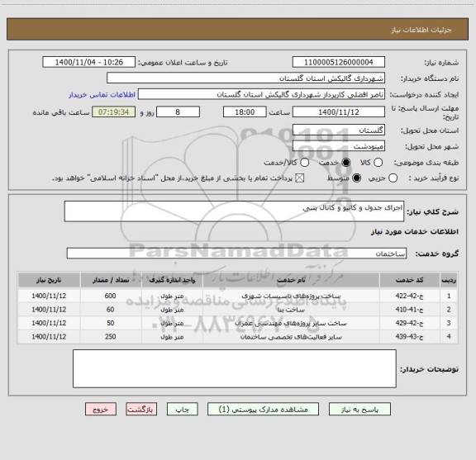The width and height of the screenshot is (476, 460).
Task: Click service name سایر فعالیت‌های تخصصی ساختمان
Action: (291, 337)
